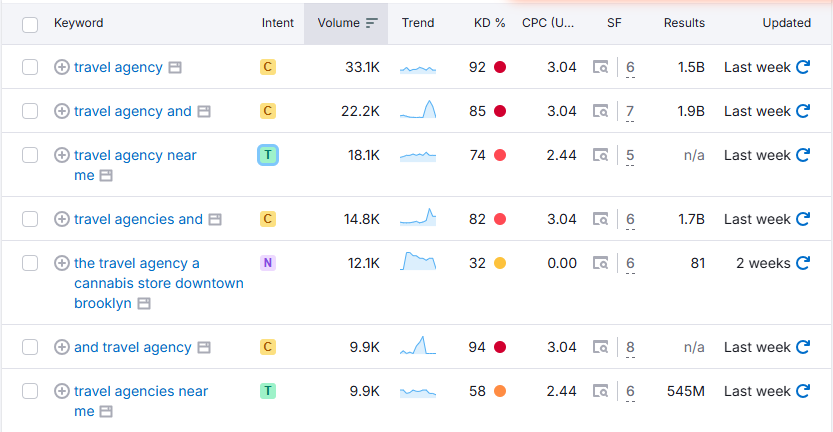Expand SF count 7 for 'travel agency and'

[x=630, y=111]
